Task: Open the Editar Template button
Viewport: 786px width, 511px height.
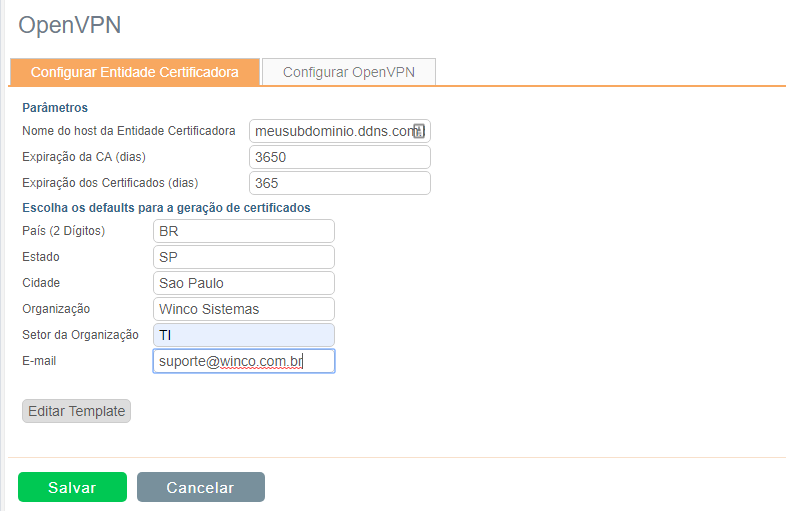Action: click(76, 411)
